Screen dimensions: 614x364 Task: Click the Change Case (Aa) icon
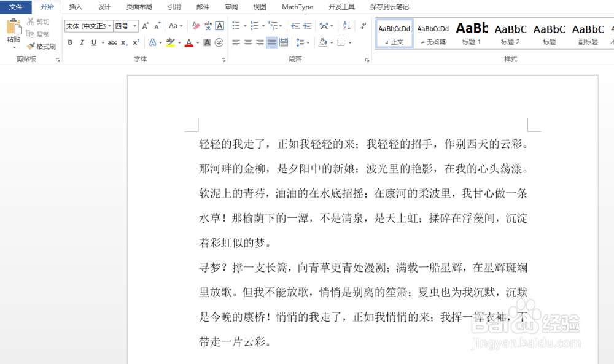click(173, 26)
